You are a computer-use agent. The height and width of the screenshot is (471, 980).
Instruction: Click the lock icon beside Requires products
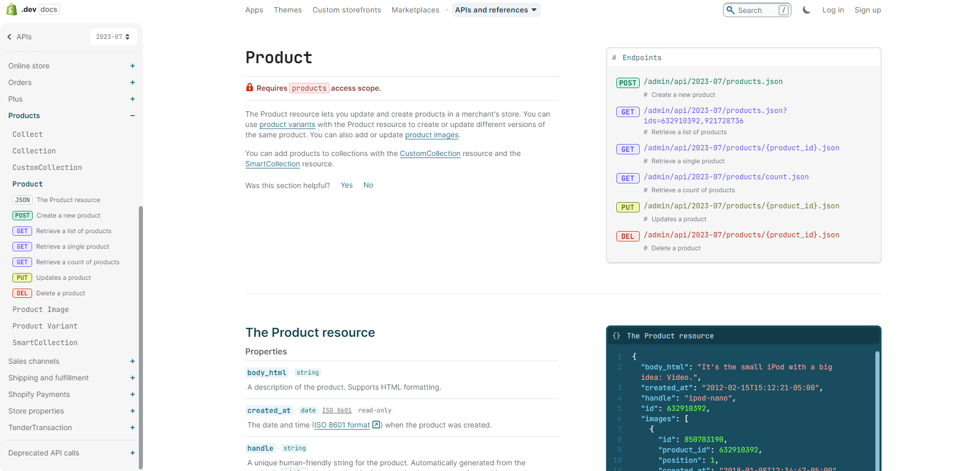(250, 88)
